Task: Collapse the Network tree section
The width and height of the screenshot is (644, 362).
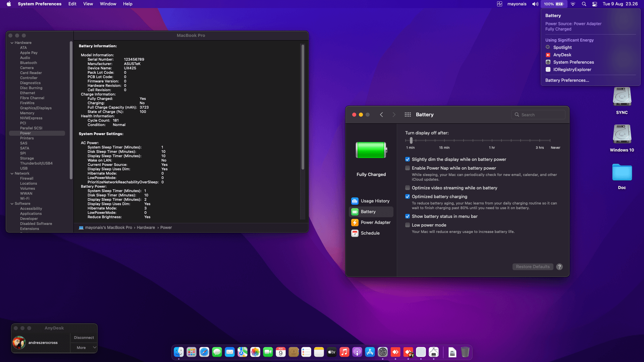Action: click(12, 174)
